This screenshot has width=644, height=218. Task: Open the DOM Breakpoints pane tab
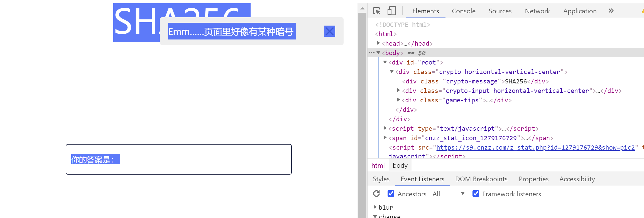(481, 179)
